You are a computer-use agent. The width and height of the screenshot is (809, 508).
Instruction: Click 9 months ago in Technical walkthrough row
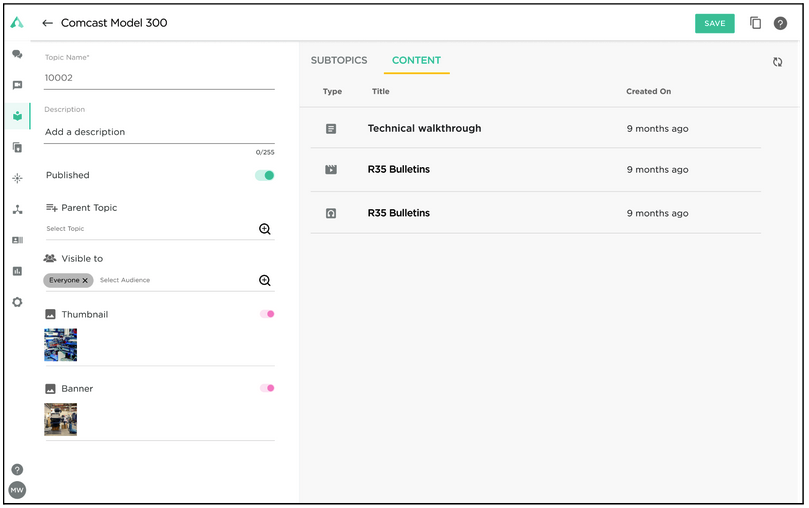657,129
